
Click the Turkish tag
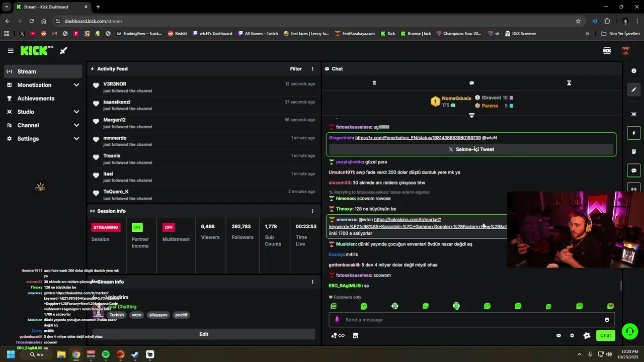tap(117, 315)
